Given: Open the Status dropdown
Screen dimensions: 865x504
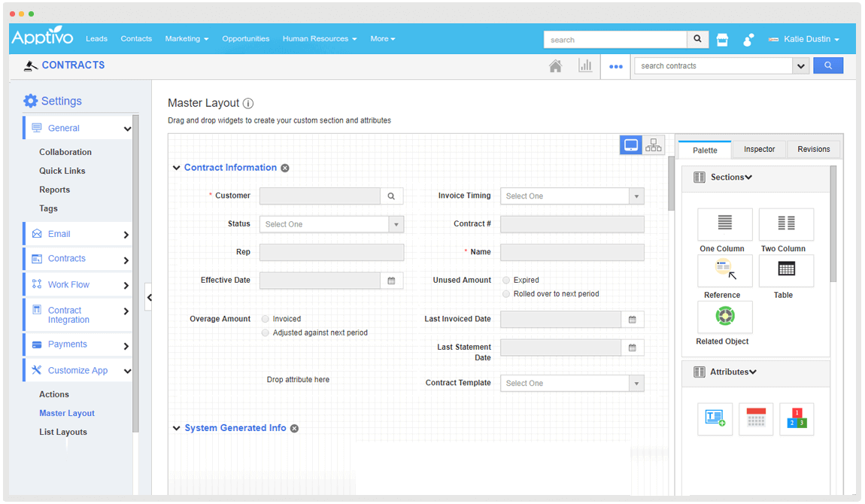Looking at the screenshot, I should [x=331, y=224].
